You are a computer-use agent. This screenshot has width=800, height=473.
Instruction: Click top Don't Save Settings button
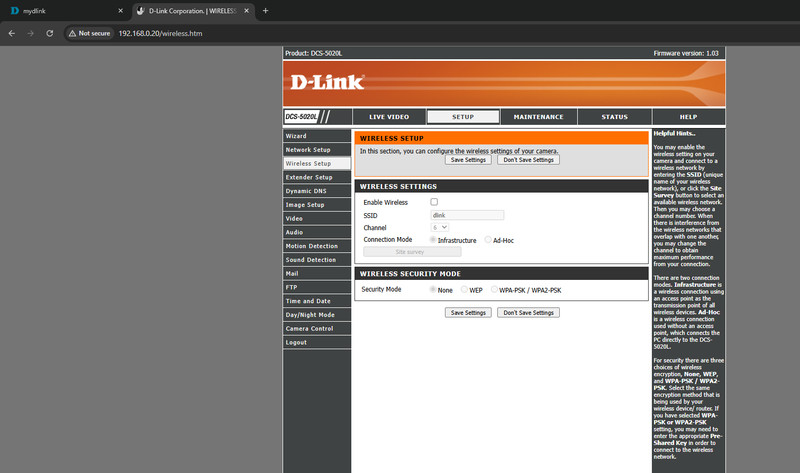tap(529, 160)
